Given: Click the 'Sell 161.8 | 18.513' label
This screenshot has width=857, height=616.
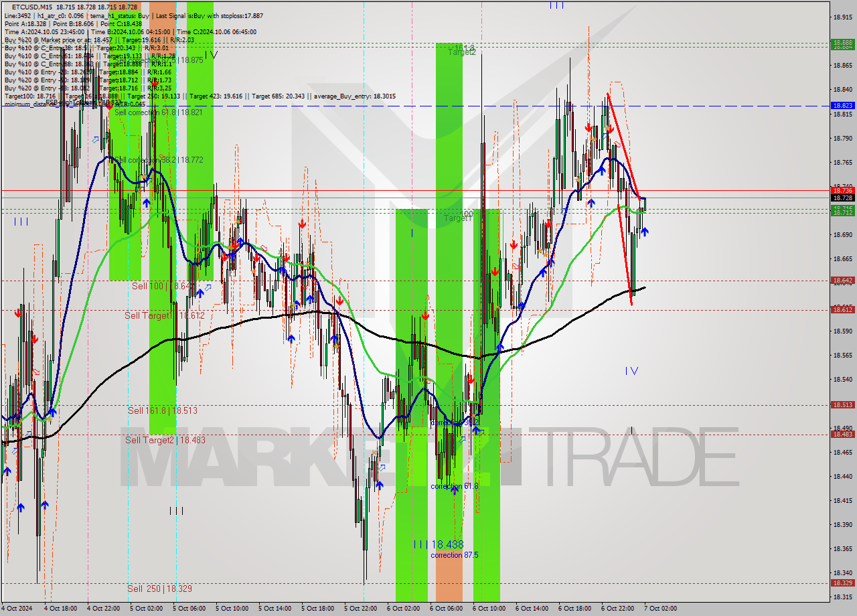Looking at the screenshot, I should (x=163, y=410).
